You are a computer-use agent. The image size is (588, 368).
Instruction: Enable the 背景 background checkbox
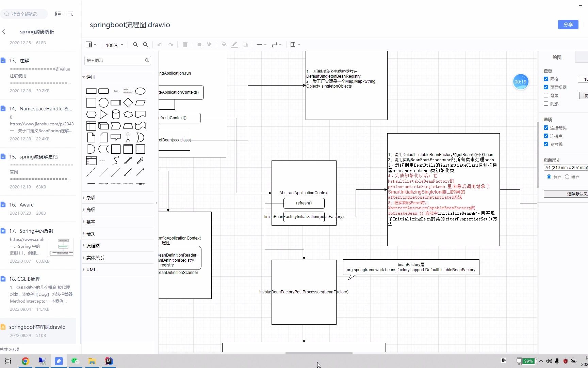click(546, 95)
